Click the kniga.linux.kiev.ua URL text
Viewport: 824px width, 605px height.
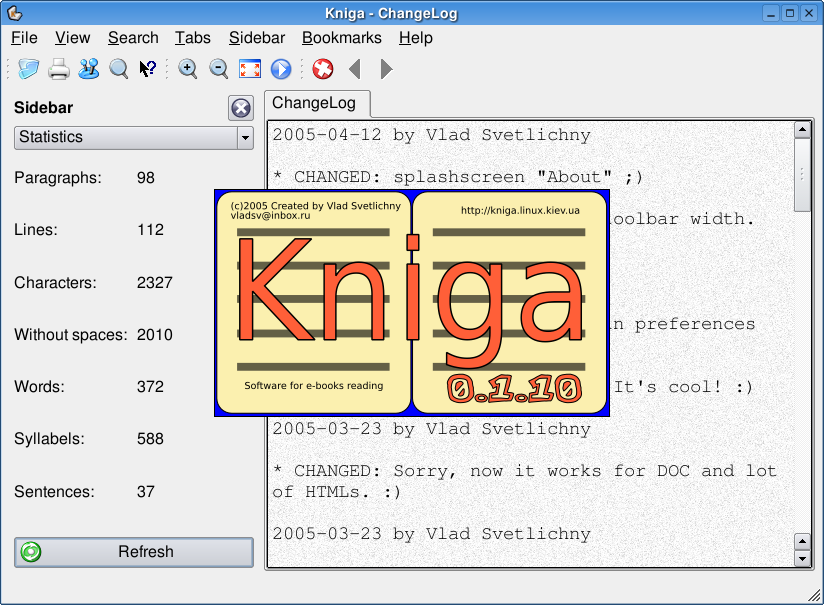pyautogui.click(x=520, y=211)
